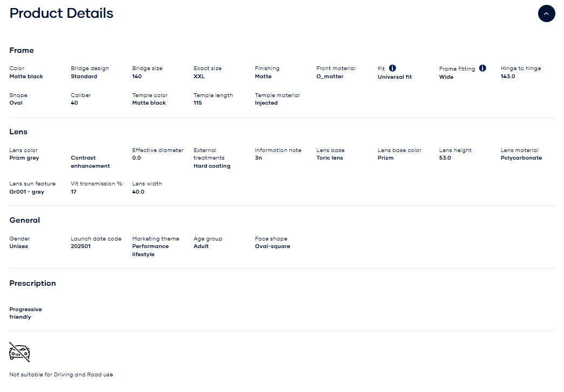This screenshot has height=392, width=564.
Task: Click the General section heading
Action: (25, 220)
